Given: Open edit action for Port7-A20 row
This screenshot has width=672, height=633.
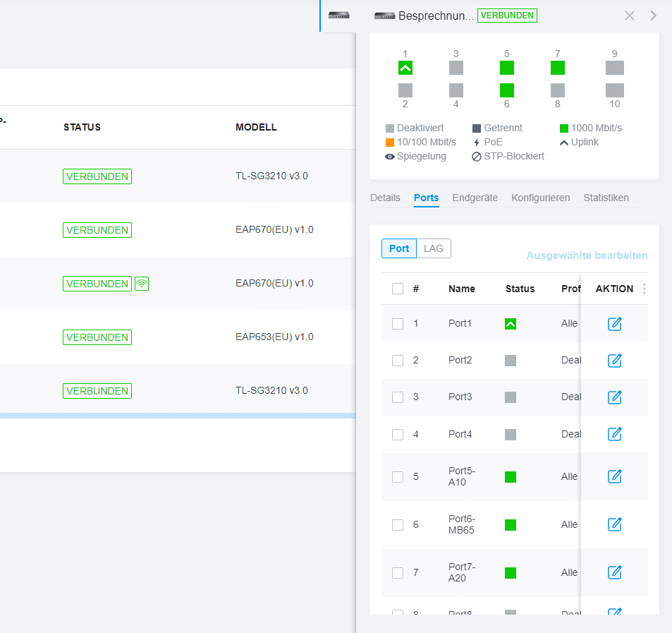Looking at the screenshot, I should [615, 572].
